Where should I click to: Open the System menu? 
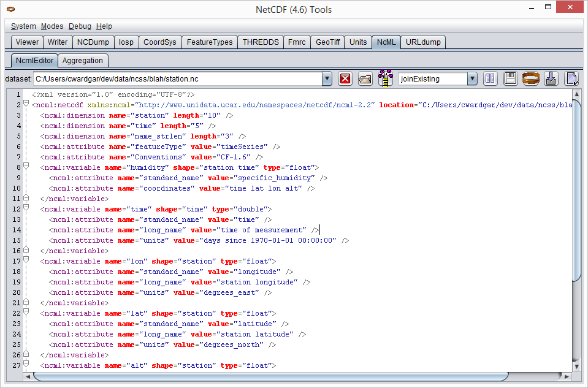[x=23, y=26]
